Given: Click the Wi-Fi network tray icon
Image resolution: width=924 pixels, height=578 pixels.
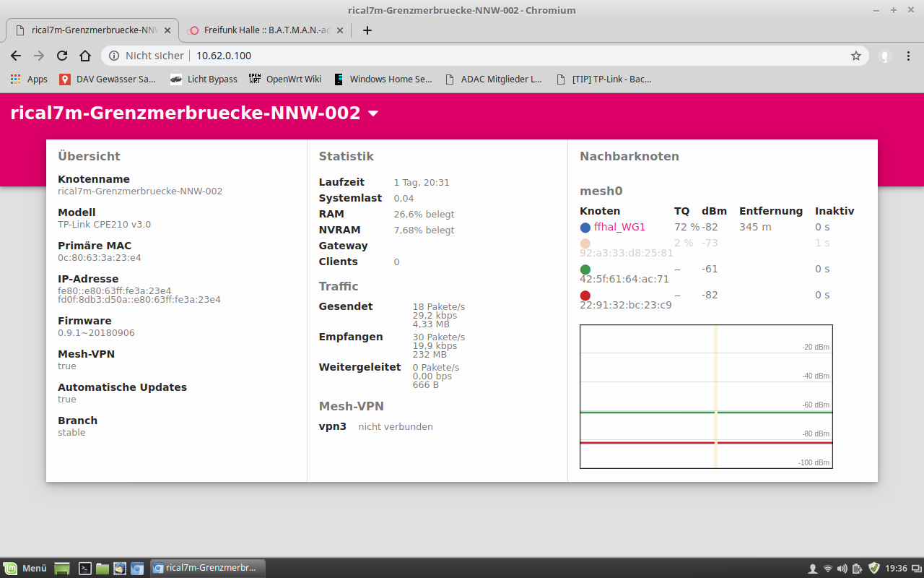Looking at the screenshot, I should click(x=827, y=568).
